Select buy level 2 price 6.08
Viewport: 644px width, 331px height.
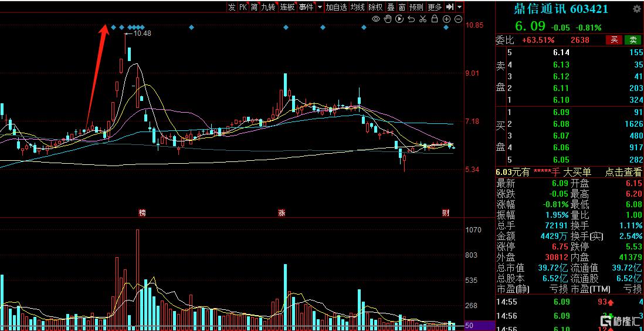(561, 124)
